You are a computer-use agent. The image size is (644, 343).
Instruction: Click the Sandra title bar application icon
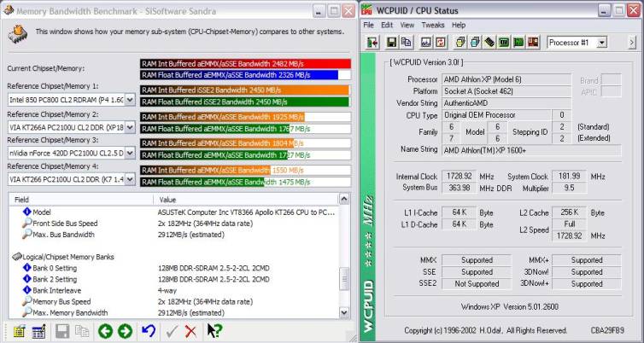(x=8, y=10)
